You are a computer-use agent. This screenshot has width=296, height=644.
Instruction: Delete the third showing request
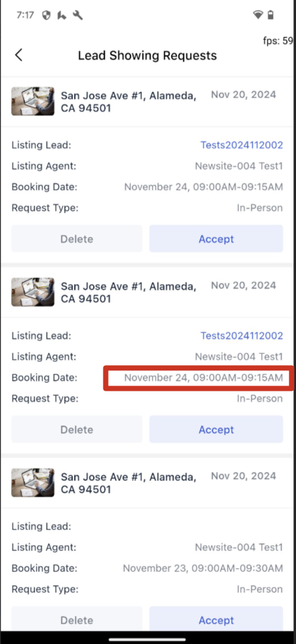77,619
